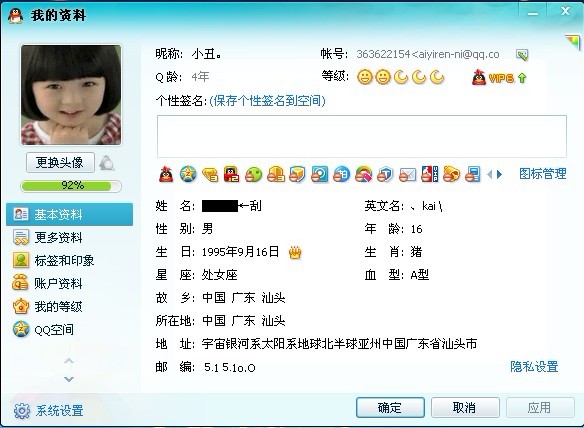584x428 pixels.
Task: Click the mail envelope service icon
Action: click(x=407, y=174)
